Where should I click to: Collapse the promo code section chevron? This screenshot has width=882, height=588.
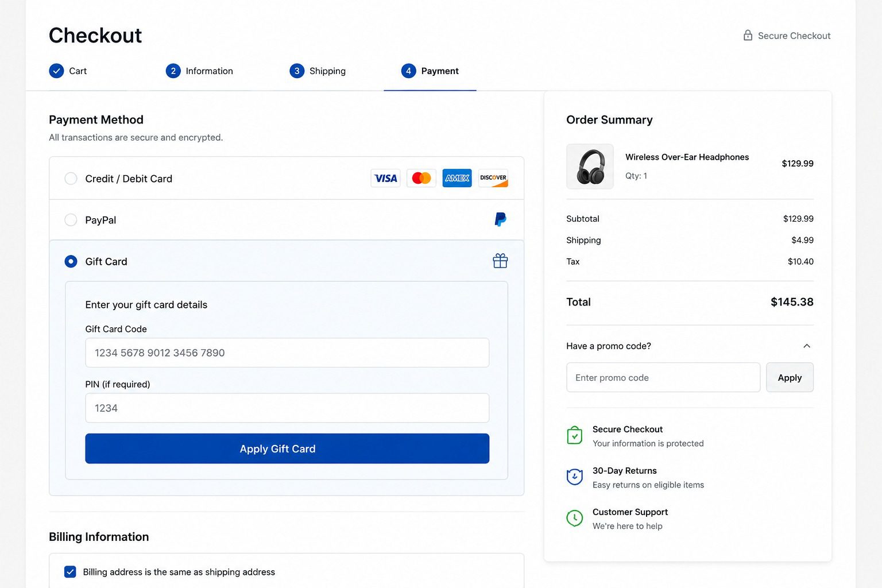[x=807, y=346]
